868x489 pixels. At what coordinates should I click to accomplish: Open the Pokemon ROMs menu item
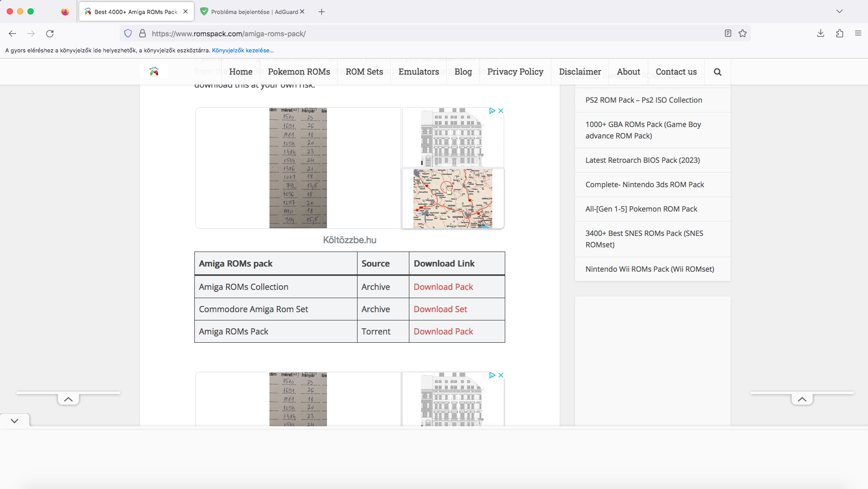tap(299, 72)
